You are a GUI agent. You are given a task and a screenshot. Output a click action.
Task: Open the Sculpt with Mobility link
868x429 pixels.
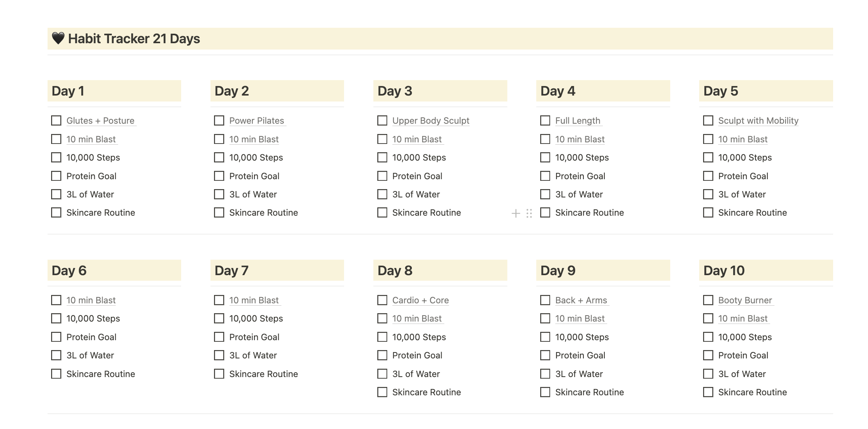tap(759, 121)
